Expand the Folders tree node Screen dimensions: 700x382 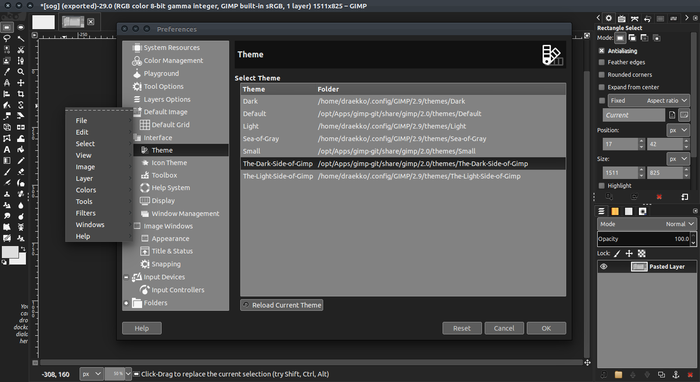(126, 303)
